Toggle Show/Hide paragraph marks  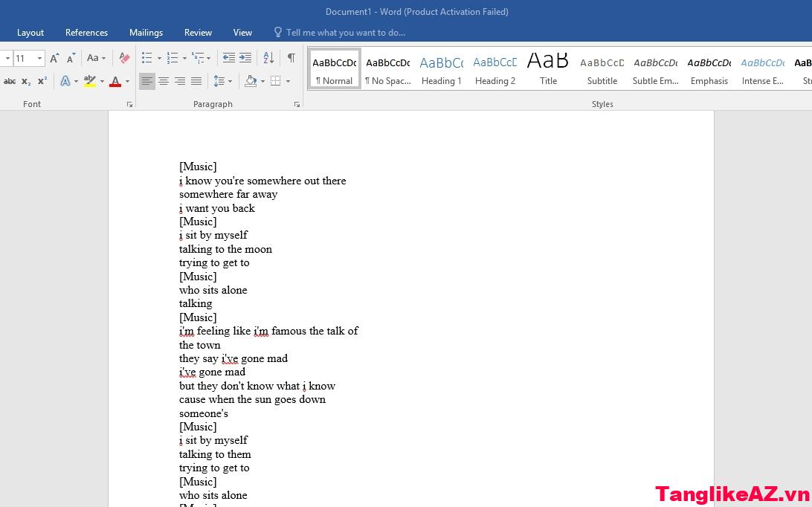point(291,58)
